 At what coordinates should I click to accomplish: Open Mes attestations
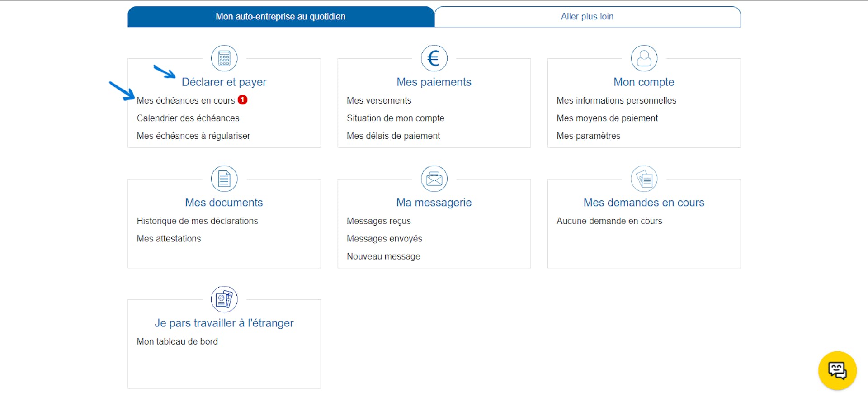point(169,238)
